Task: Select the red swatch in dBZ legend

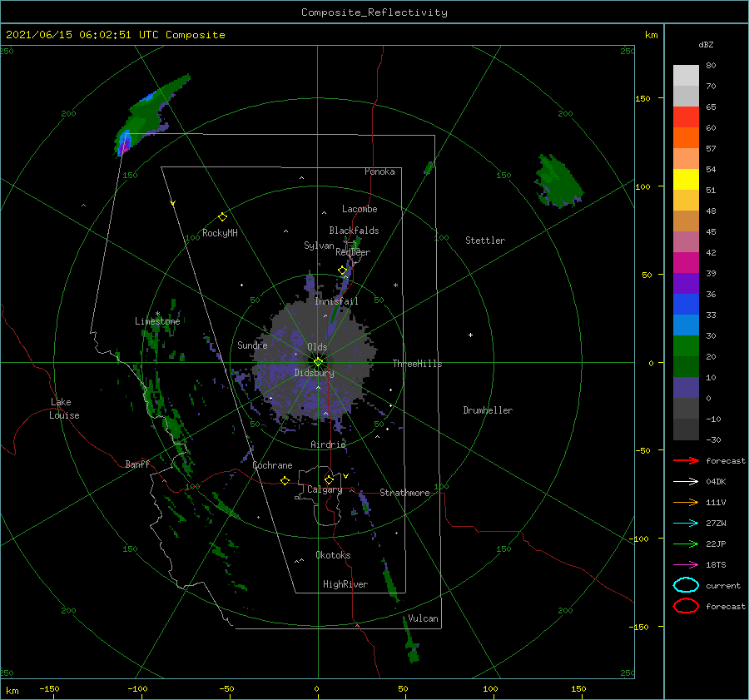Action: tap(686, 117)
